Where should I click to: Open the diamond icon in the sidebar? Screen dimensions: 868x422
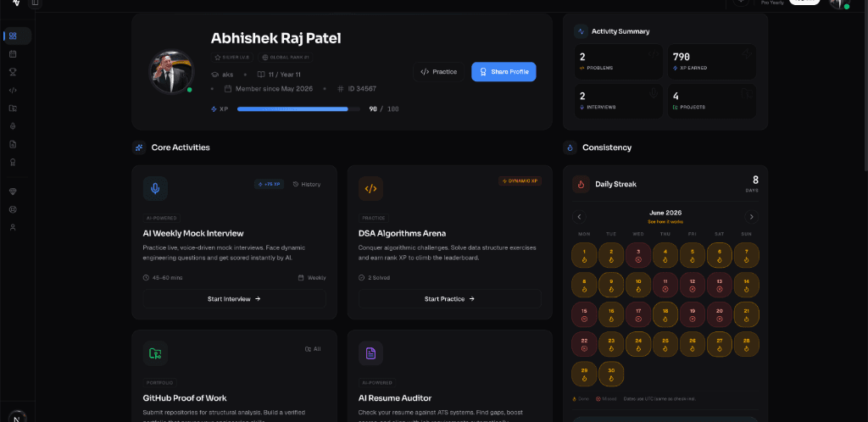point(14,192)
